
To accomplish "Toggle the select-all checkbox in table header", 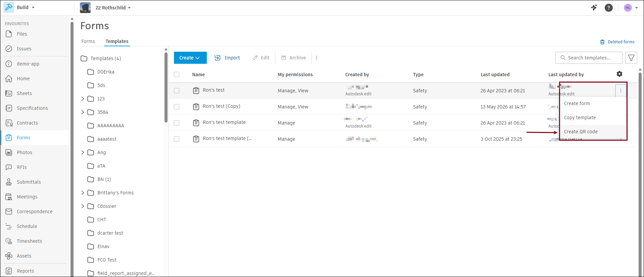I will pyautogui.click(x=177, y=75).
